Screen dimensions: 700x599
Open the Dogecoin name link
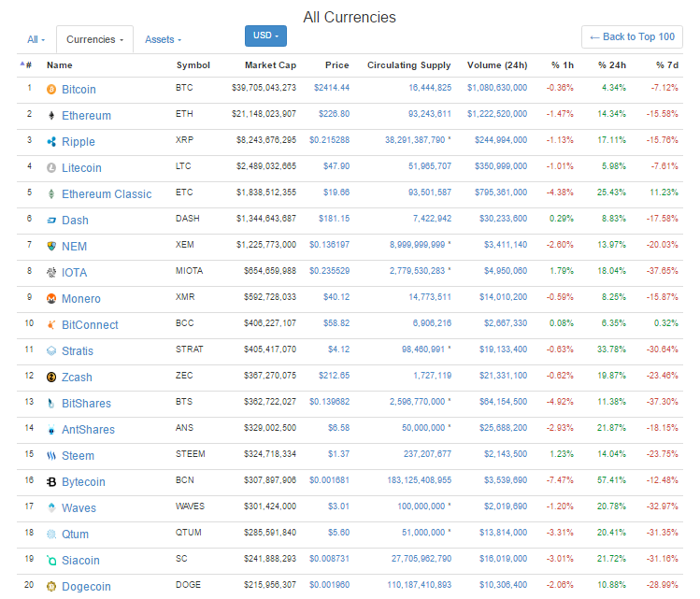pyautogui.click(x=86, y=587)
